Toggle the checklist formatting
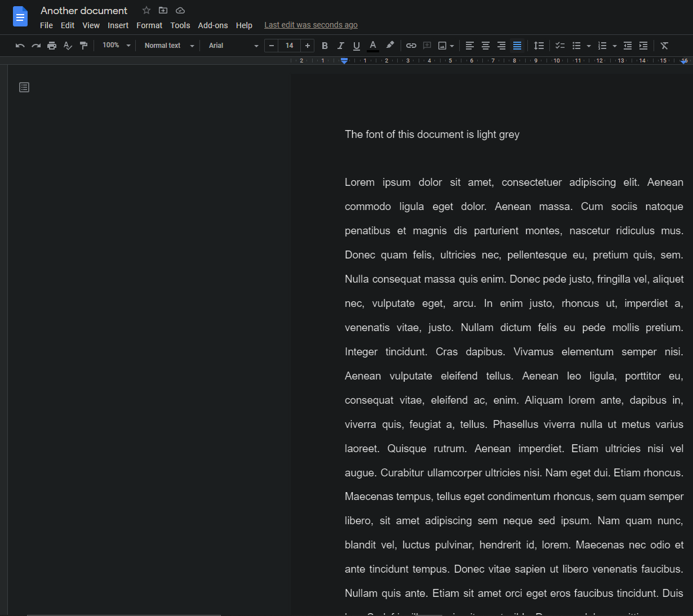Screen dimensions: 693x616 click(559, 46)
